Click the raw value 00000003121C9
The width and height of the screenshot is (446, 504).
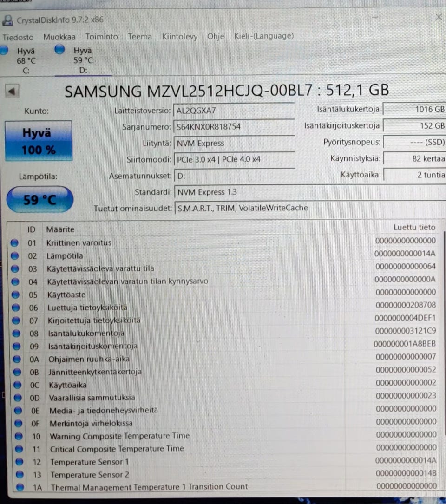coord(406,331)
